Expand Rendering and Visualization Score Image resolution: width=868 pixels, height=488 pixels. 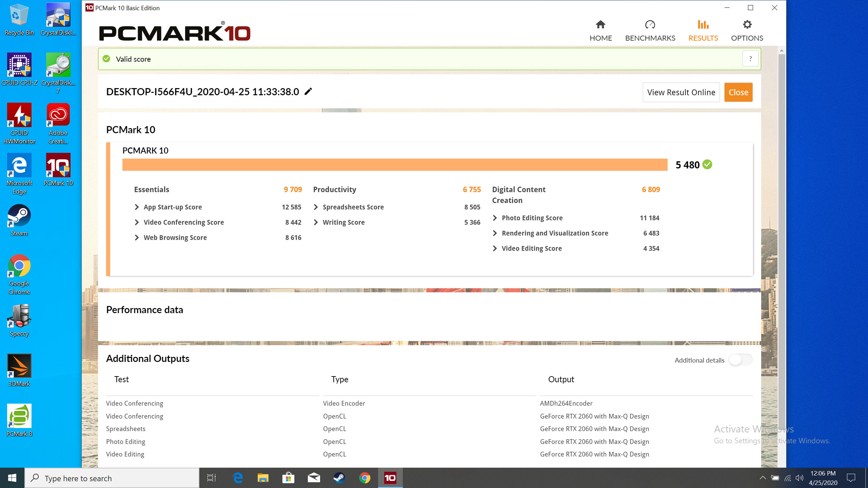coord(495,233)
